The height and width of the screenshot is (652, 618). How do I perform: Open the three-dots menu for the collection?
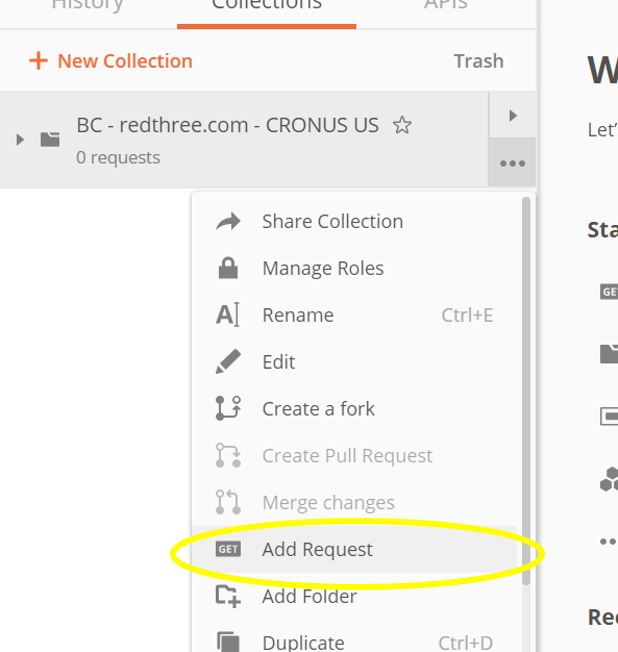pyautogui.click(x=512, y=163)
